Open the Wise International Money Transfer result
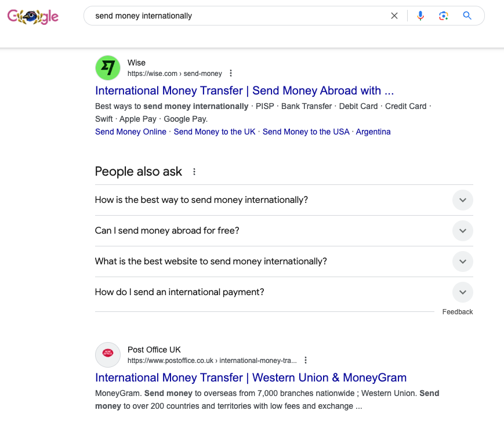Screen dimensions: 504x425 pyautogui.click(x=244, y=90)
